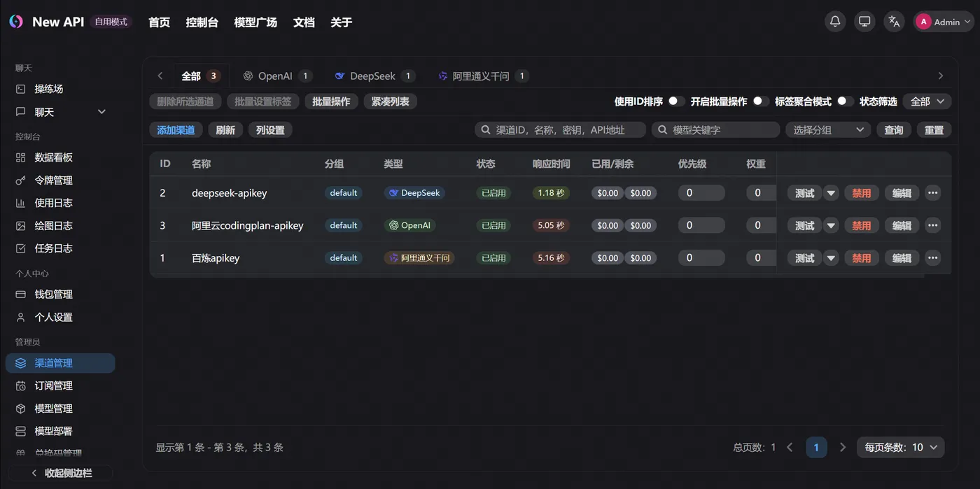Screen dimensions: 980x489
Task: Open 首页 in top navigation
Action: [159, 22]
